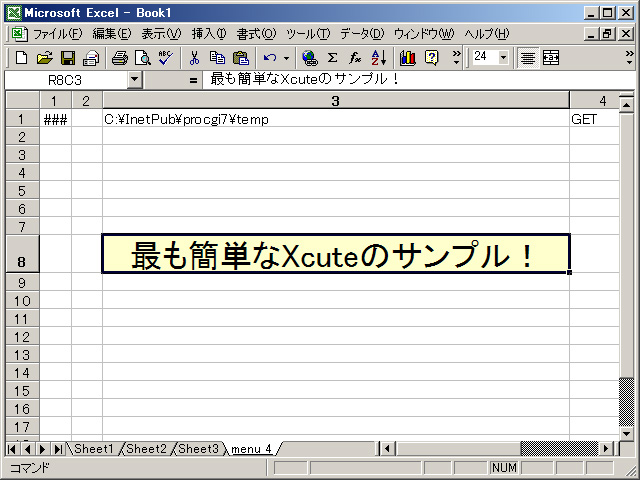Viewport: 640px width, 480px height.
Task: Select the cell showing ###
Action: (x=56, y=119)
